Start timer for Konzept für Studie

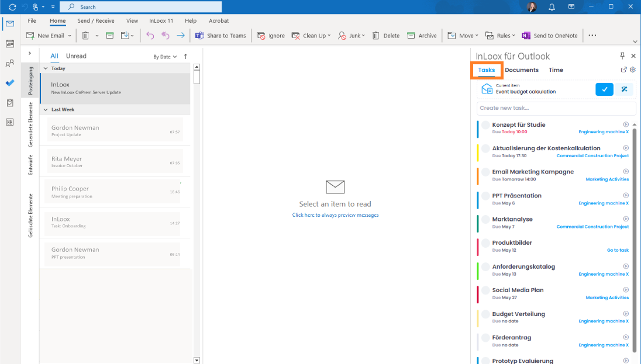tap(626, 124)
